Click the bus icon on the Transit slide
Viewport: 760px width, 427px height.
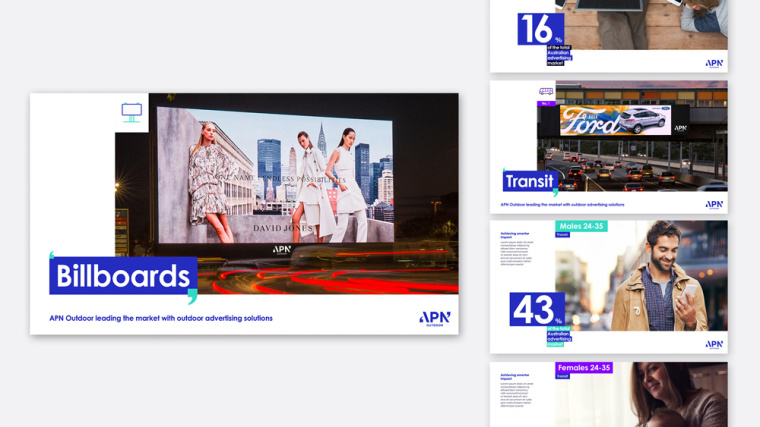546,92
